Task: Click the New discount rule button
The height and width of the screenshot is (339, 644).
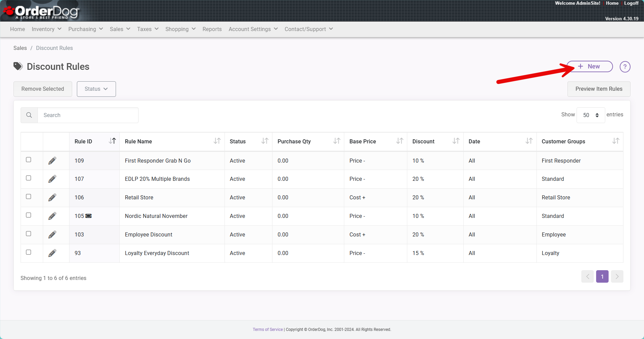Action: [590, 66]
